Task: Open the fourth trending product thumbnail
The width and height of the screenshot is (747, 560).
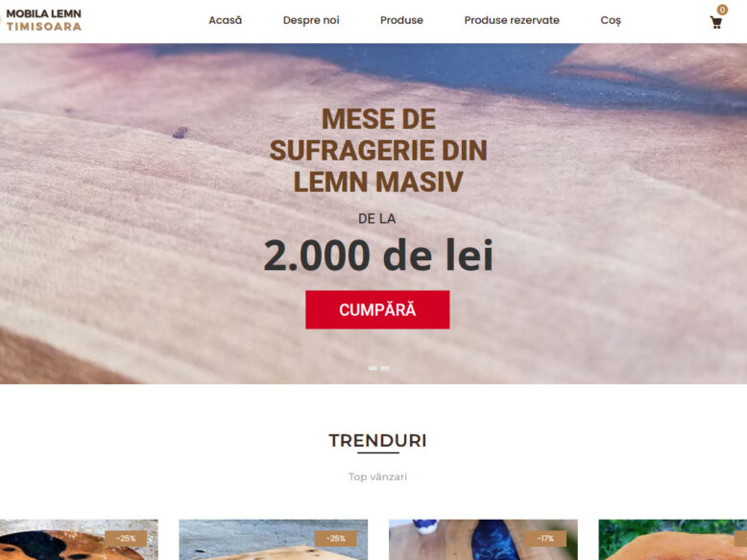Action: pyautogui.click(x=673, y=540)
